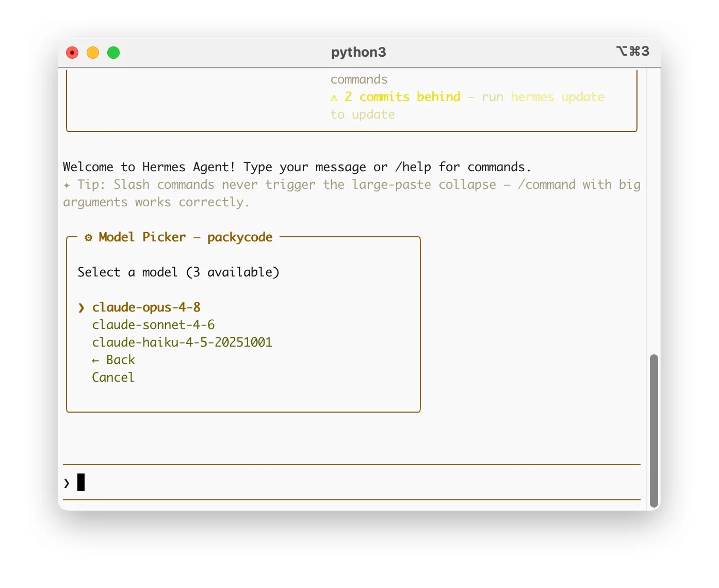Pick the claude-haiku-4-5-20251001 model
Image resolution: width=719 pixels, height=588 pixels.
(x=182, y=342)
